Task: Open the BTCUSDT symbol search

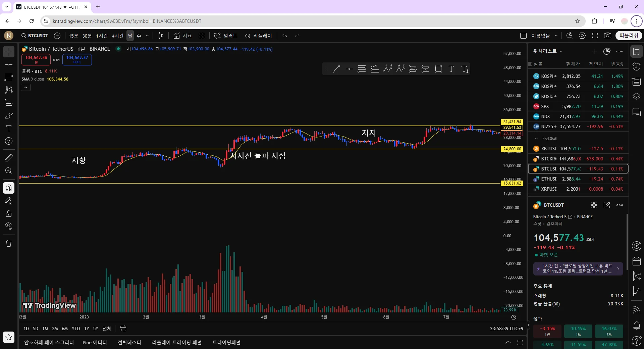Action: pos(35,36)
